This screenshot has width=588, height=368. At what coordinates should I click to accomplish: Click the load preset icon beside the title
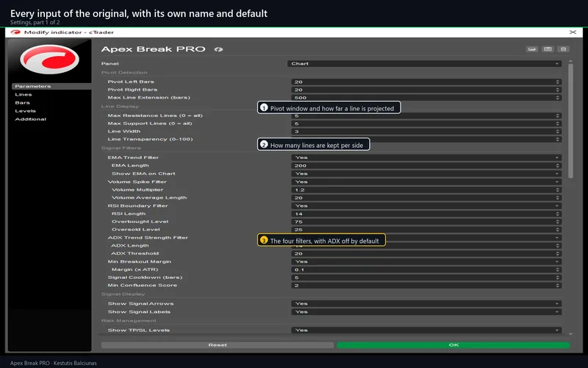click(x=531, y=49)
